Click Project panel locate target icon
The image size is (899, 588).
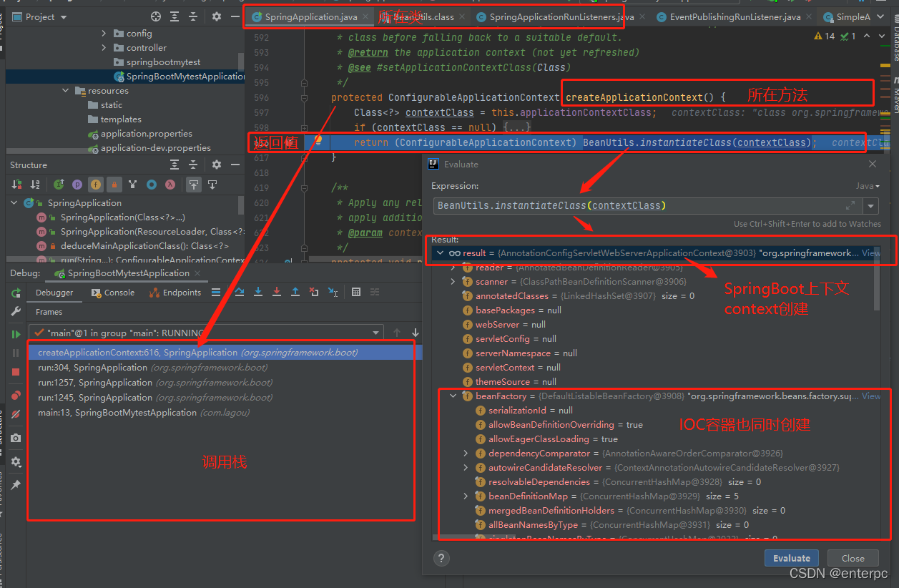point(156,16)
